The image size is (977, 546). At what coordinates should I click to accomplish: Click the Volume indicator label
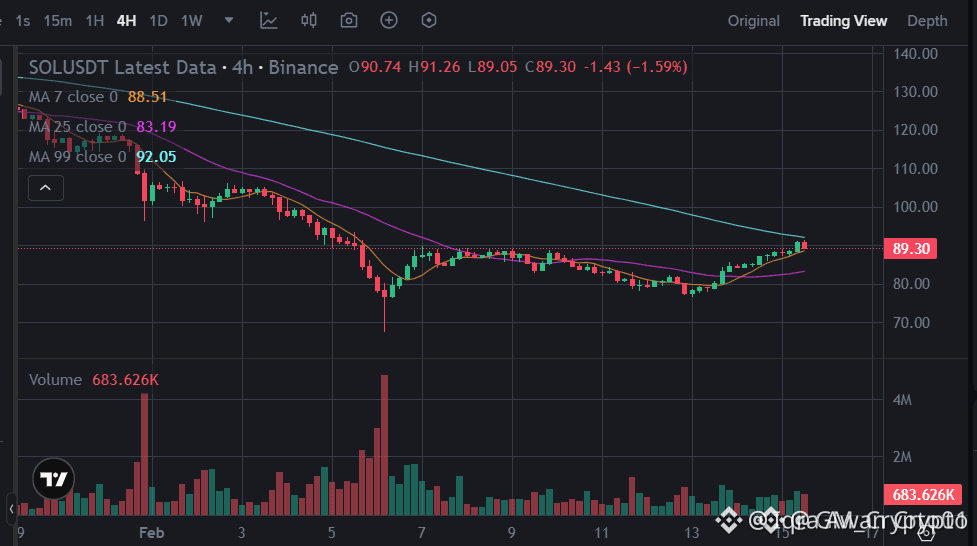[55, 380]
